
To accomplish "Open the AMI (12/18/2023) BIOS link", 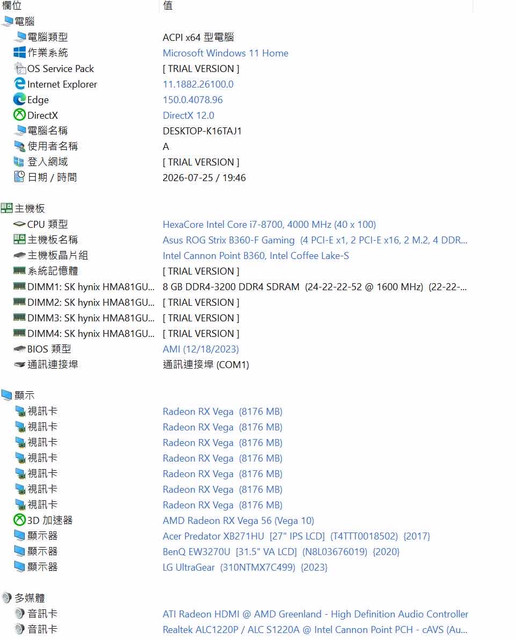I will (x=200, y=349).
